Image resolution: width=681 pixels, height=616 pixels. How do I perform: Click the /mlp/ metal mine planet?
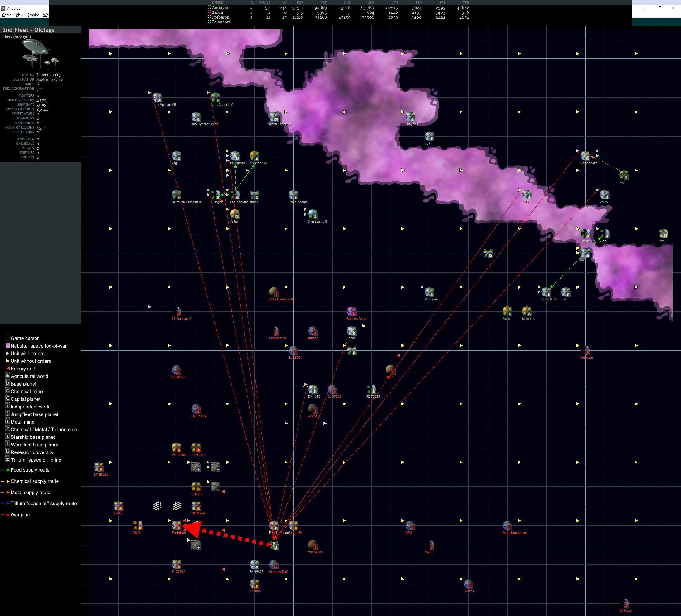point(235,214)
